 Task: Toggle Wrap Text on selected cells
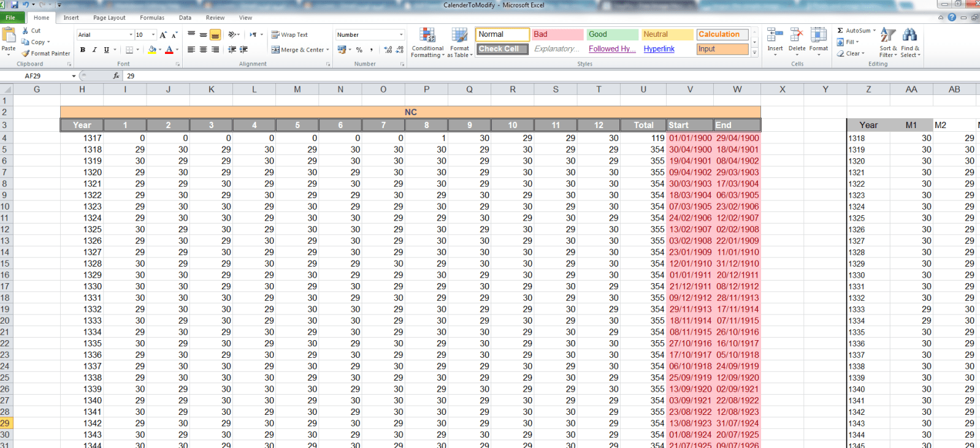pyautogui.click(x=289, y=35)
